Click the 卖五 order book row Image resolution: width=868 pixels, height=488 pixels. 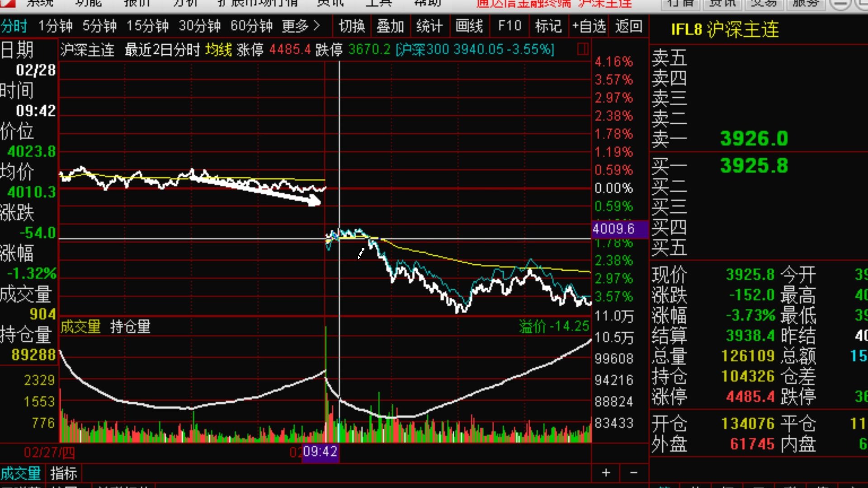point(759,57)
